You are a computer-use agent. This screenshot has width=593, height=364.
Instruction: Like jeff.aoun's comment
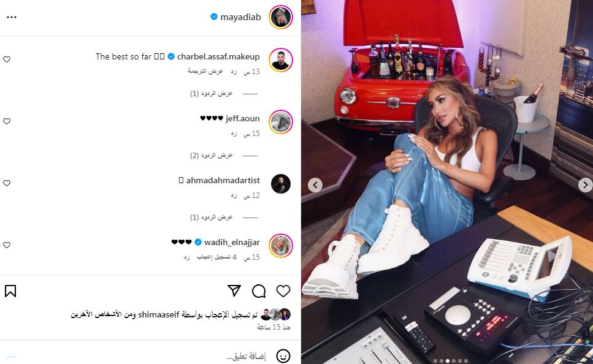pos(7,121)
